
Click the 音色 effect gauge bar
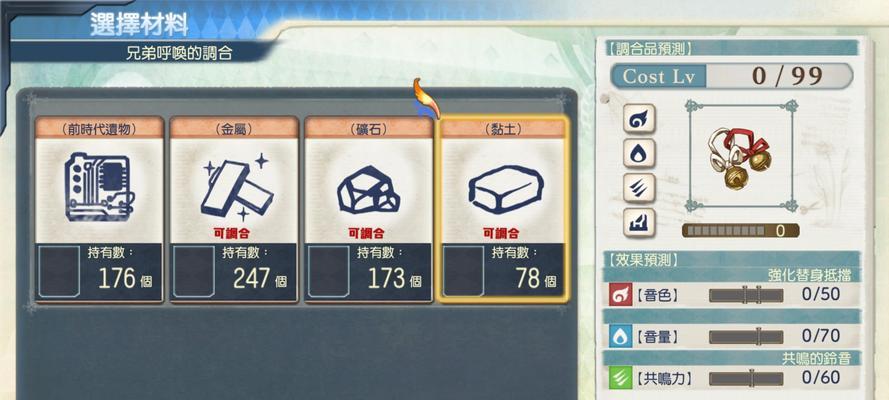(x=746, y=295)
